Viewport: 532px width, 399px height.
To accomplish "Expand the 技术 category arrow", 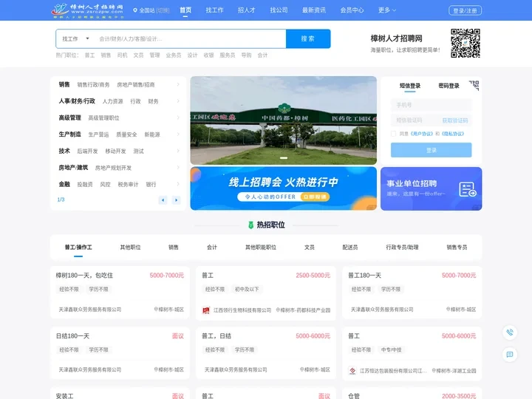I will (178, 151).
